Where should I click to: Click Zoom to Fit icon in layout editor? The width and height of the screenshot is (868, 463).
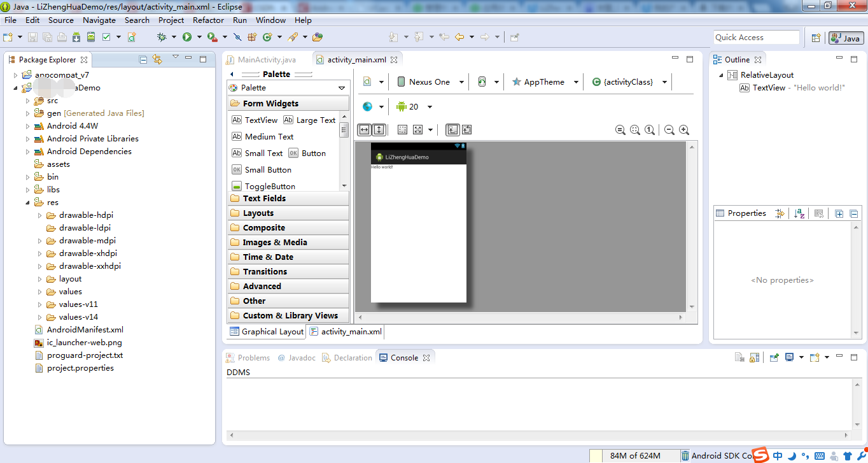[x=635, y=130]
